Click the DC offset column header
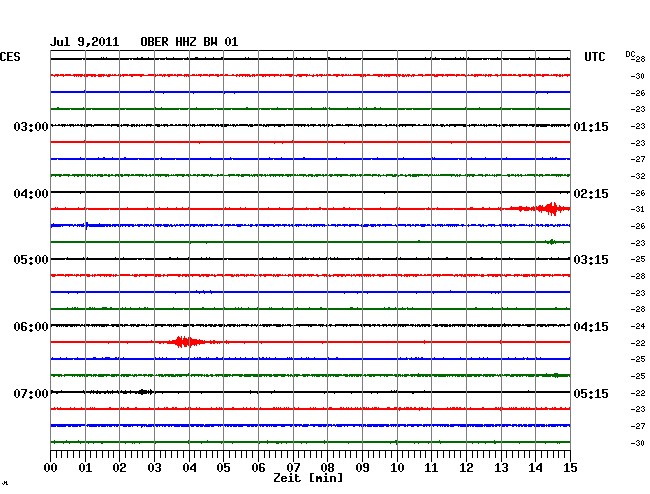The height and width of the screenshot is (494, 650). tap(630, 54)
